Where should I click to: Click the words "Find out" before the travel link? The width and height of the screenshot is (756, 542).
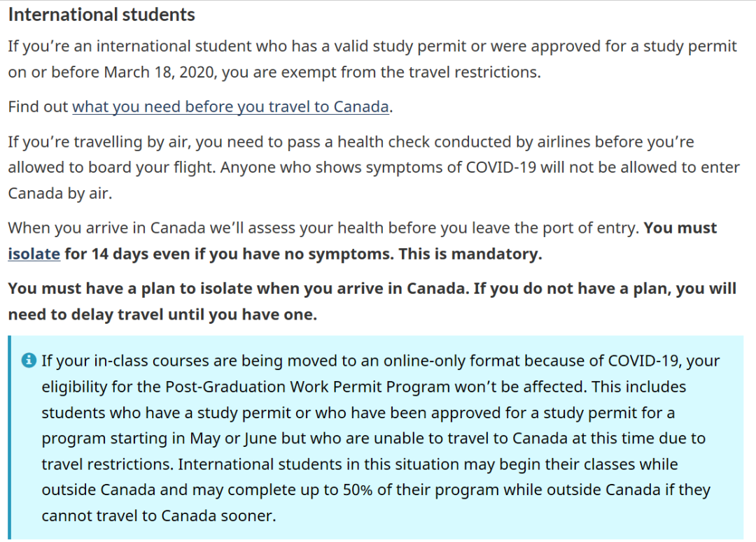[x=38, y=107]
